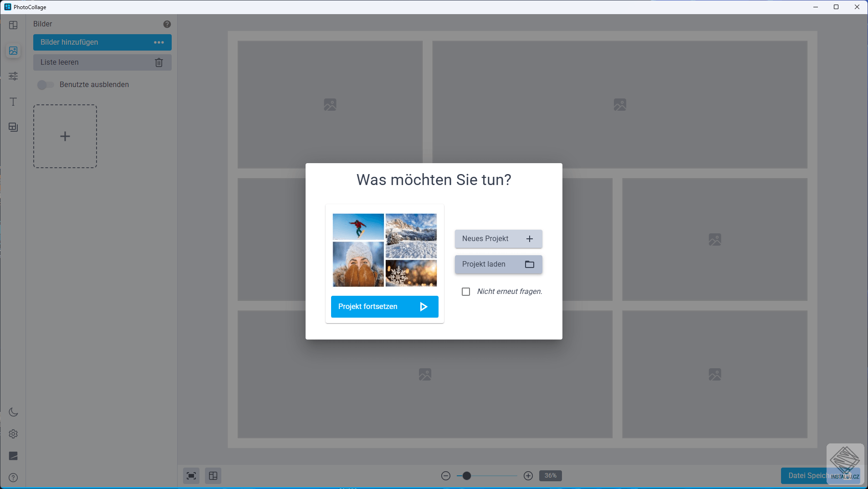Click the layout grid icon in bottom bar

tap(213, 476)
